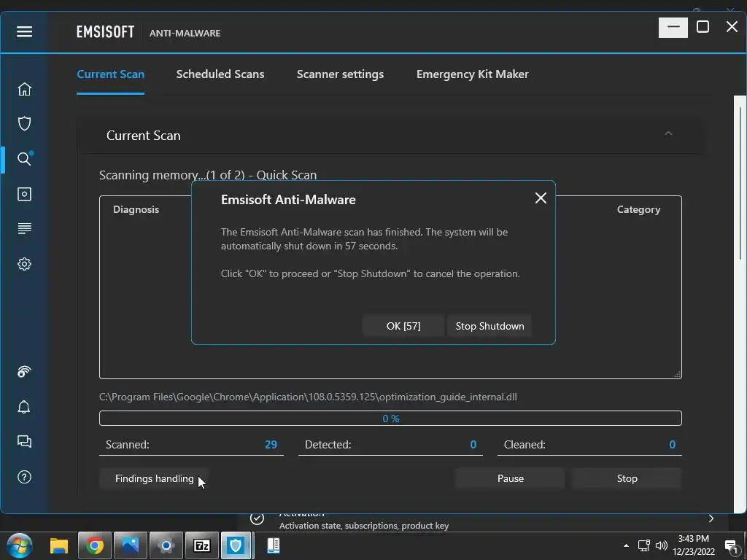This screenshot has height=560, width=747.
Task: Open Quarantine section in sidebar
Action: click(x=24, y=194)
